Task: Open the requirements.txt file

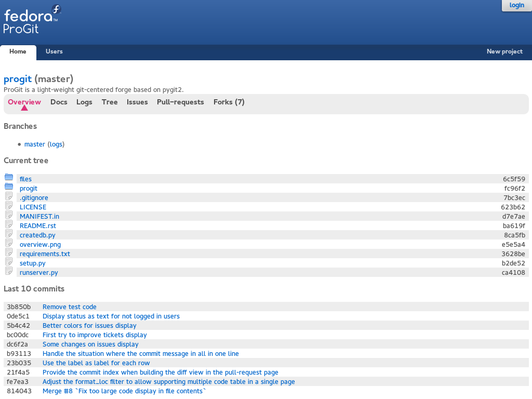Action: 45,254
